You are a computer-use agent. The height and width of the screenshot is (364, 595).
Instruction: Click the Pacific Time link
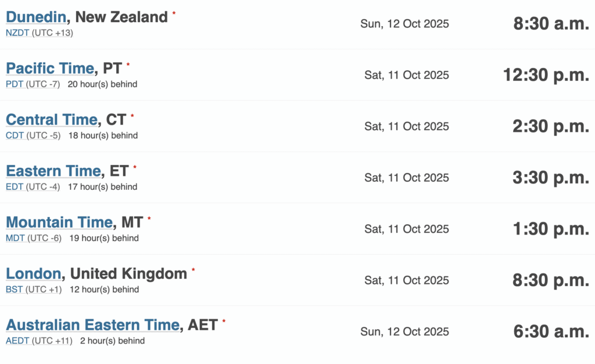point(49,69)
